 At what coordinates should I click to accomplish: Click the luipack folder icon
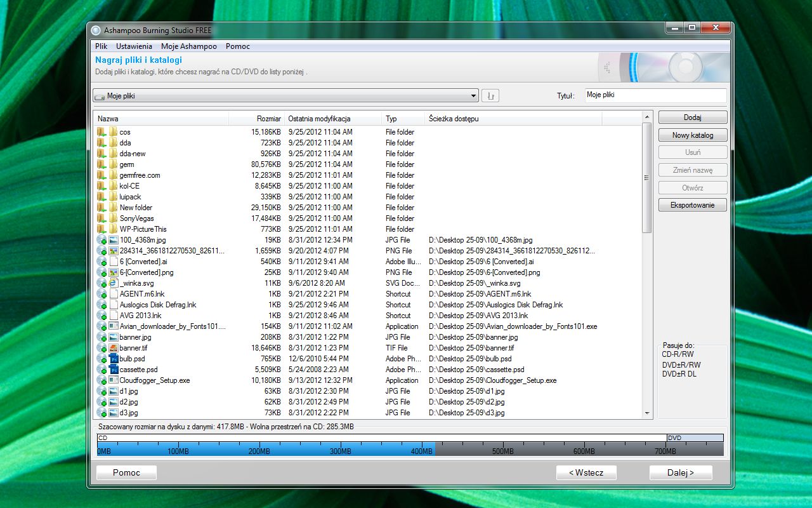114,197
